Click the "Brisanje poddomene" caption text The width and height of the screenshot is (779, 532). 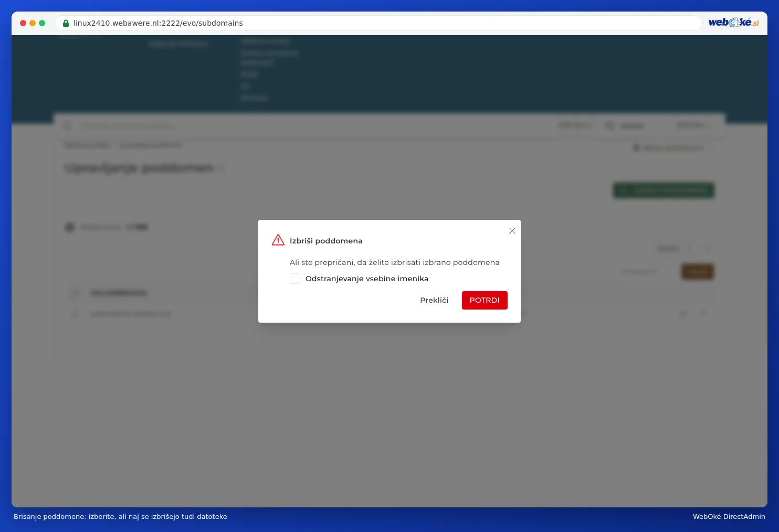click(x=120, y=517)
